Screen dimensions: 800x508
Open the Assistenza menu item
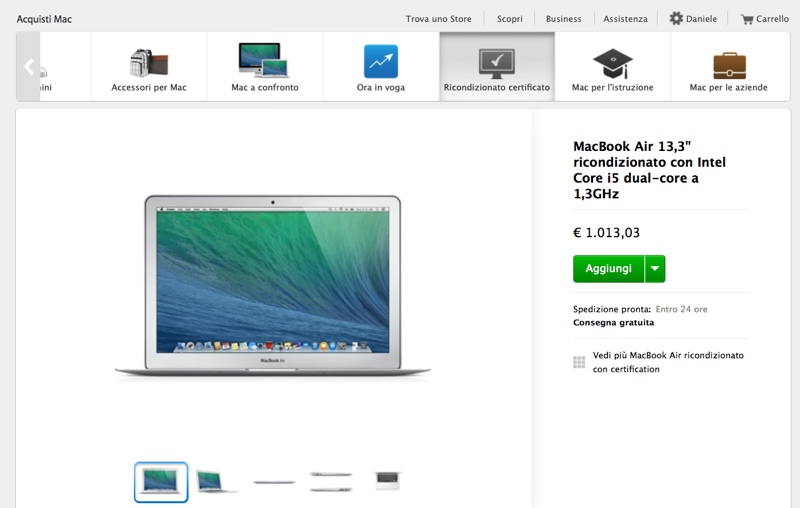tap(625, 19)
